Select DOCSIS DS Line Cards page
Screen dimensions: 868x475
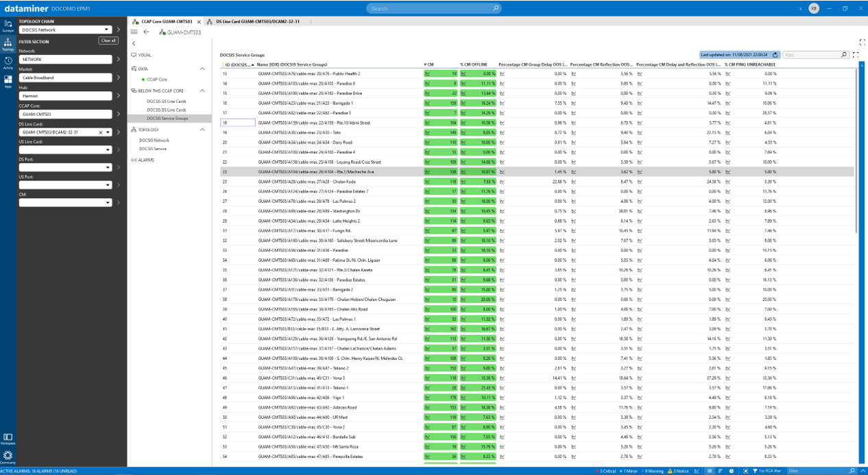pos(166,110)
